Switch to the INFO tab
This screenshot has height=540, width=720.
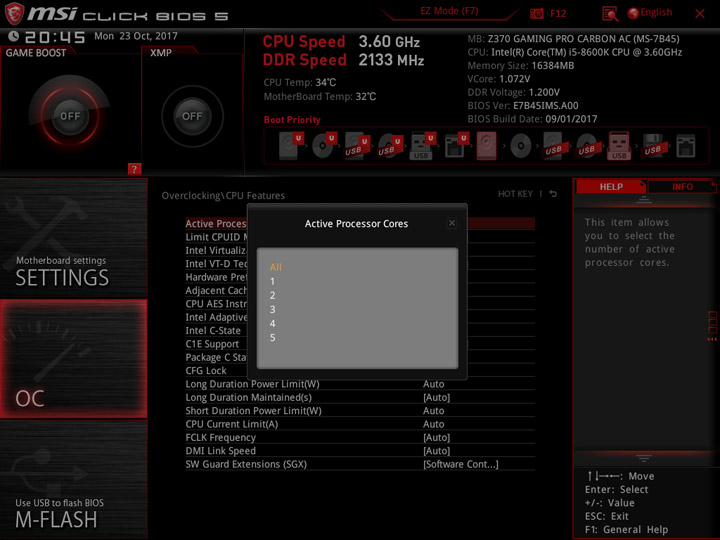point(682,187)
